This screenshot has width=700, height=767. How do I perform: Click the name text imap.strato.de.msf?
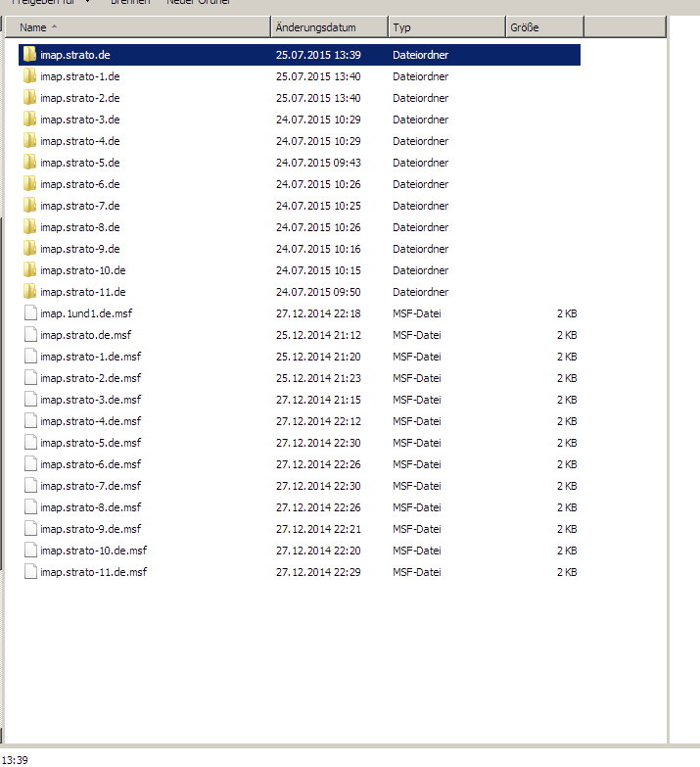point(85,335)
